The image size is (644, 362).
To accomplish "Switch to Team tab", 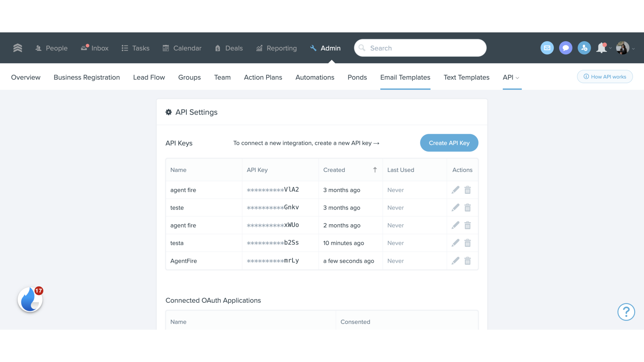I will pyautogui.click(x=222, y=77).
